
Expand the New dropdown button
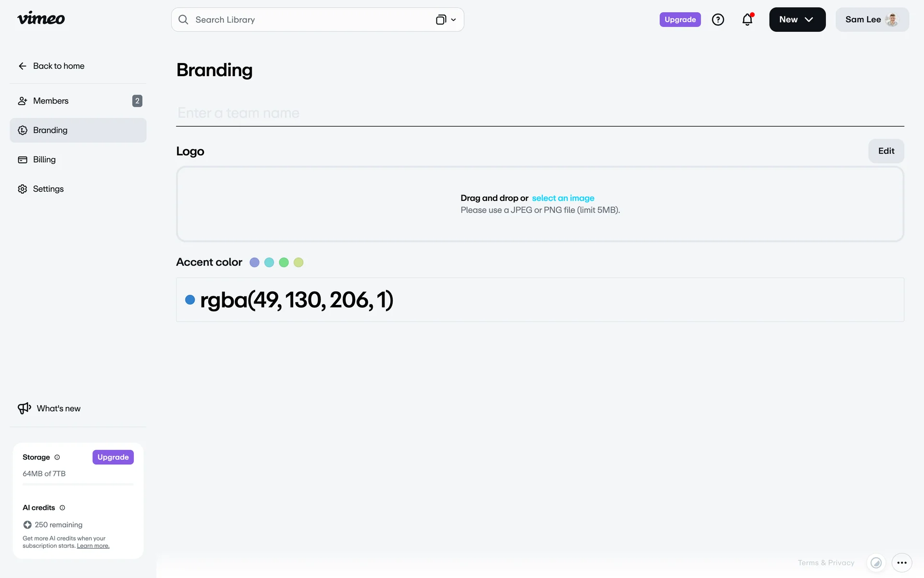[797, 20]
